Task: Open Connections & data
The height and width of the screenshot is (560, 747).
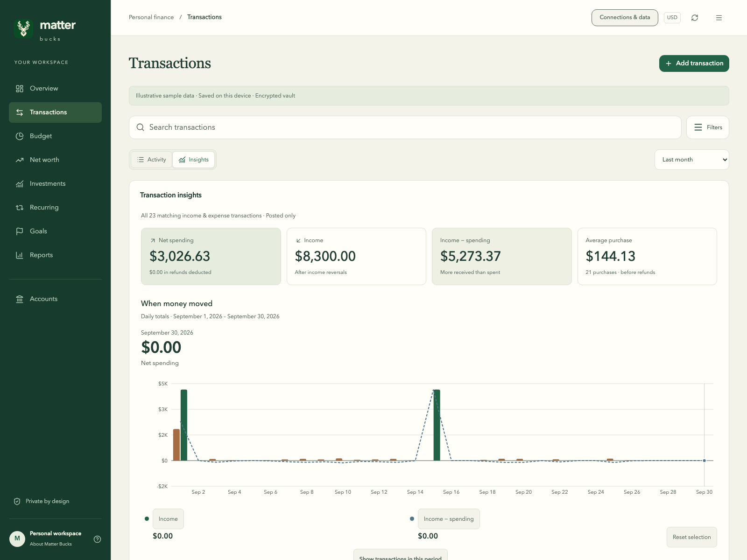Action: (x=625, y=18)
